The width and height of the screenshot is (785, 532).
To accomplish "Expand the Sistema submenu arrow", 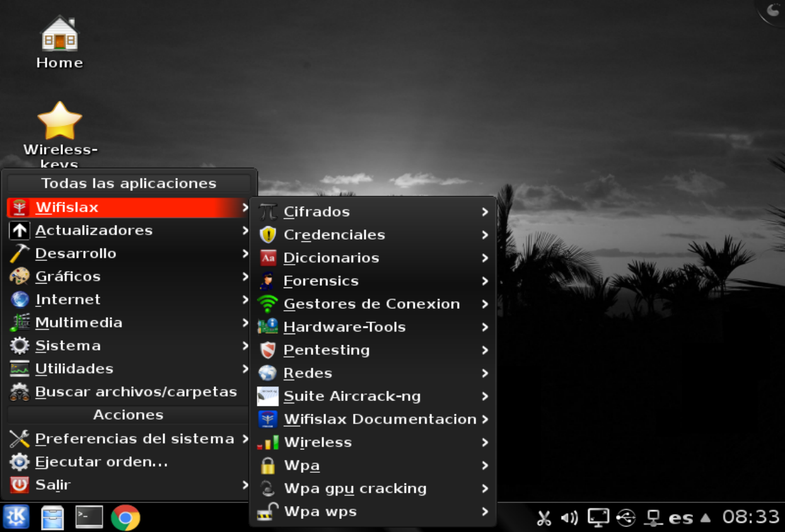I will (x=245, y=345).
